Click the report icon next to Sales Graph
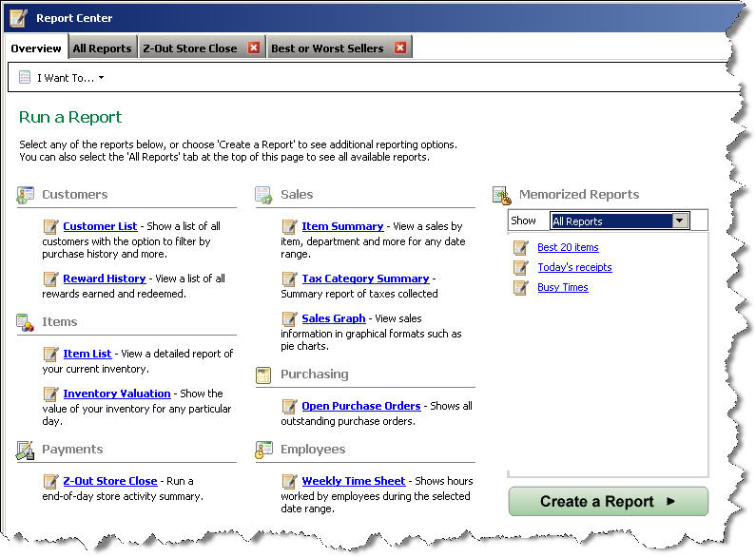The height and width of the screenshot is (557, 756). 289,319
